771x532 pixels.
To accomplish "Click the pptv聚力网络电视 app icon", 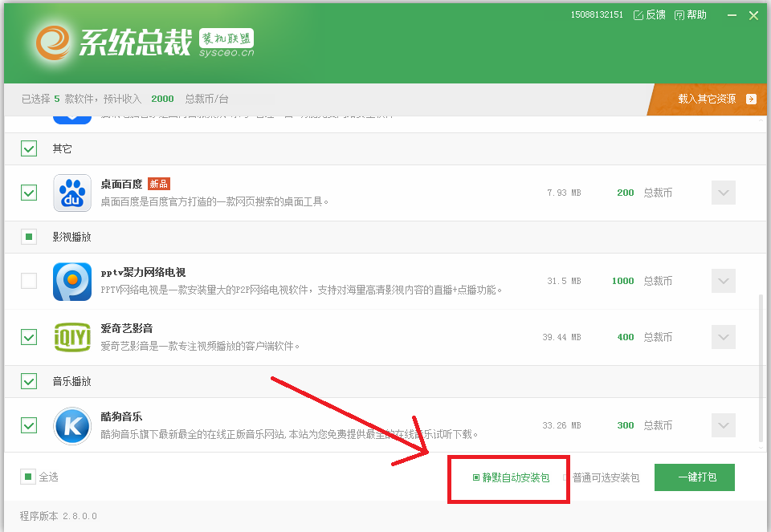I will pos(72,282).
